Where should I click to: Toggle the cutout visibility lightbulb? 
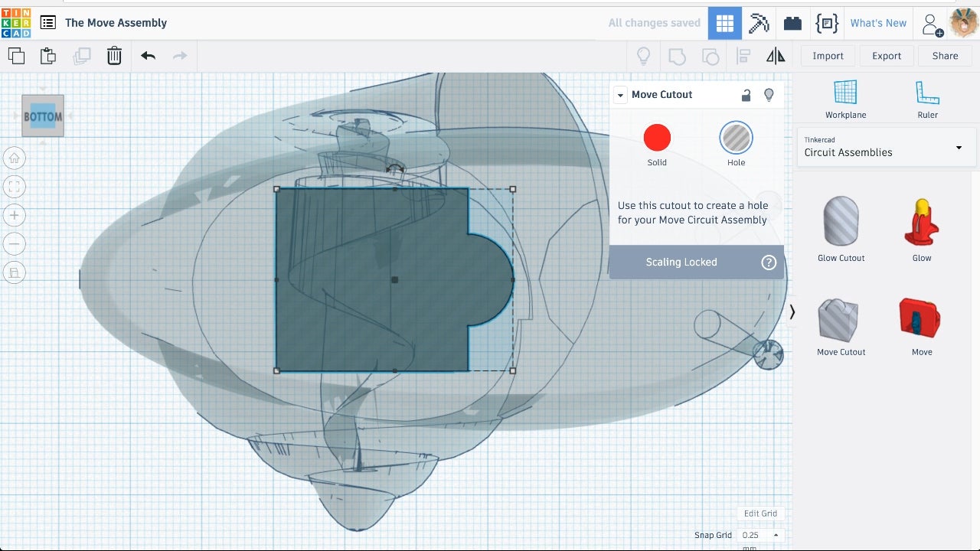(x=769, y=95)
